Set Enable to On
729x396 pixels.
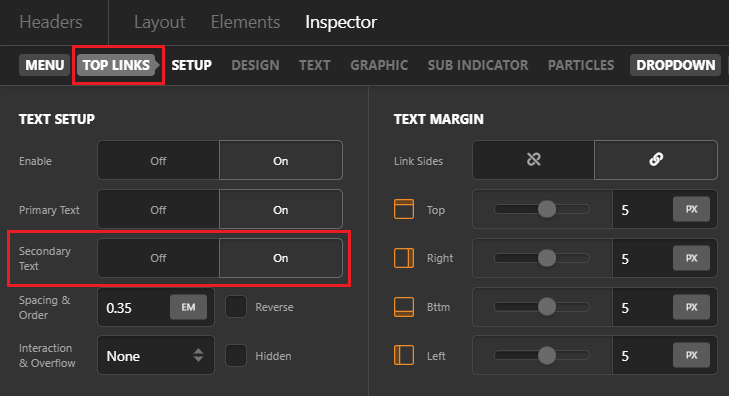(281, 160)
